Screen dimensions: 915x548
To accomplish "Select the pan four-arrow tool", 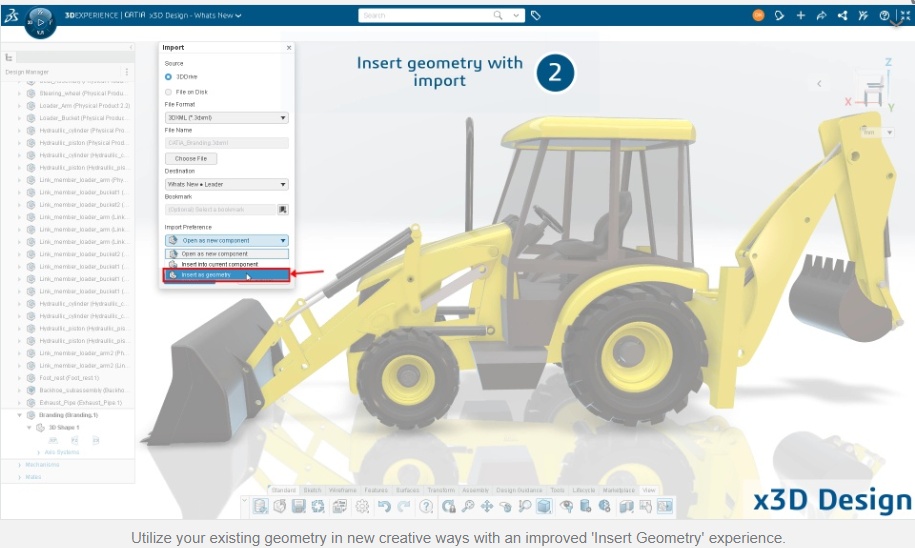I will click(x=487, y=506).
